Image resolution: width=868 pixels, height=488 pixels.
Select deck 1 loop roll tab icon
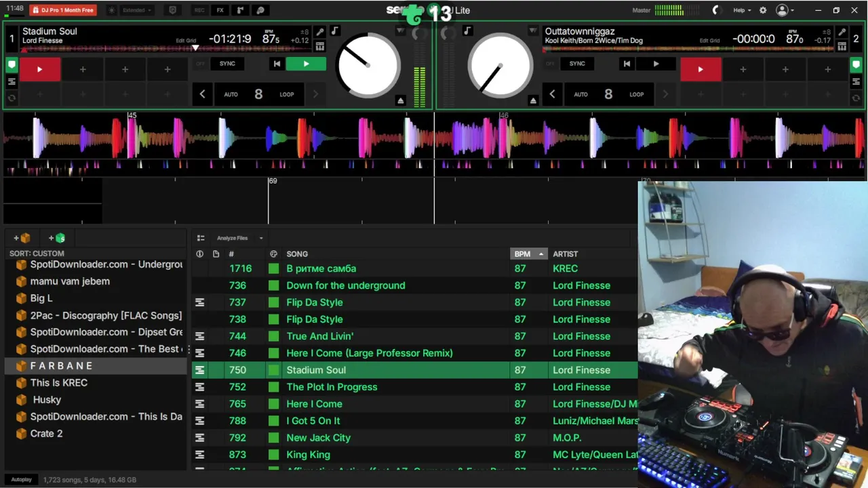pos(12,98)
